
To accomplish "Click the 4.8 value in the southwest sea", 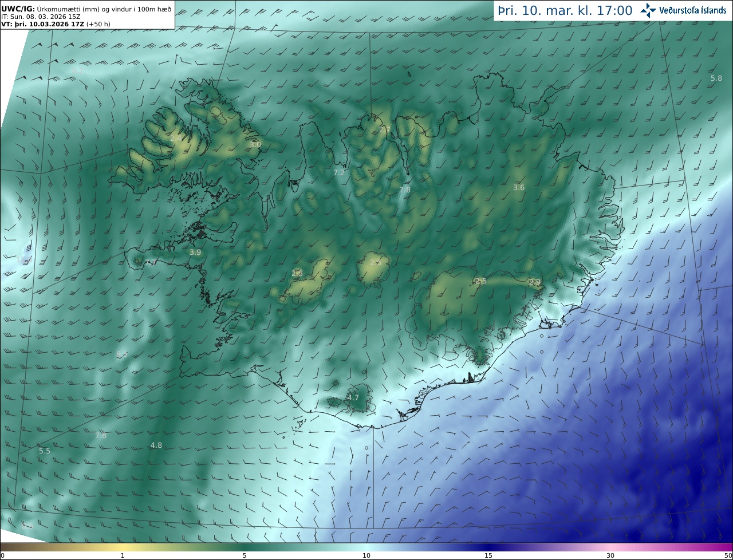I will click(x=156, y=445).
